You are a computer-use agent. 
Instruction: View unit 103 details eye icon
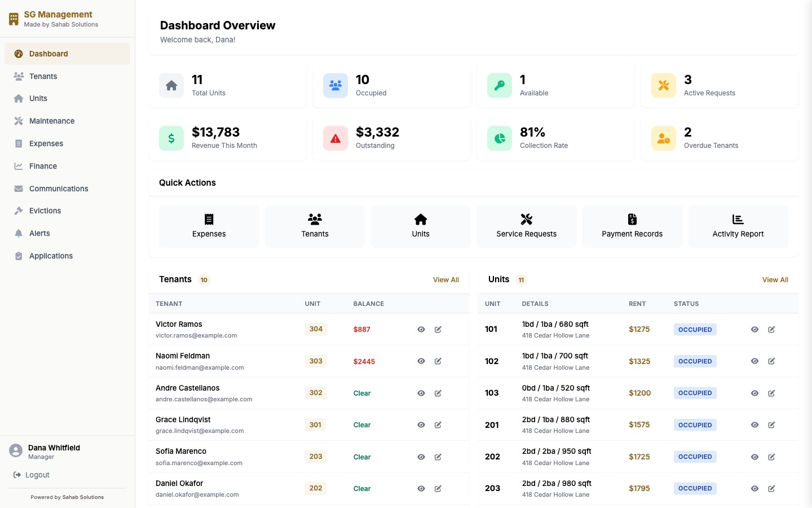tap(754, 393)
